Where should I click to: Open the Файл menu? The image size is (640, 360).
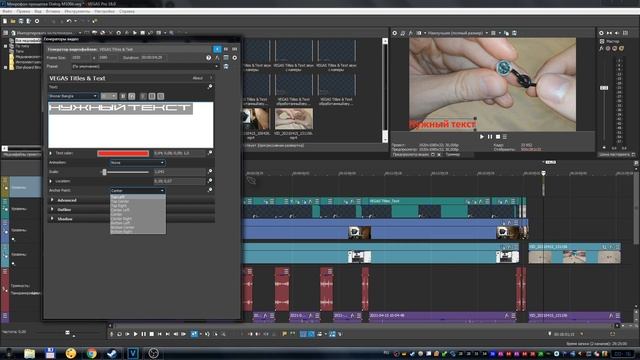pos(7,11)
